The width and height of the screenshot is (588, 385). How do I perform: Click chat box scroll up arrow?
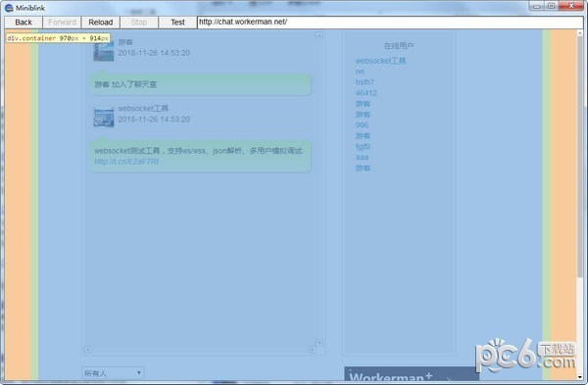[319, 35]
